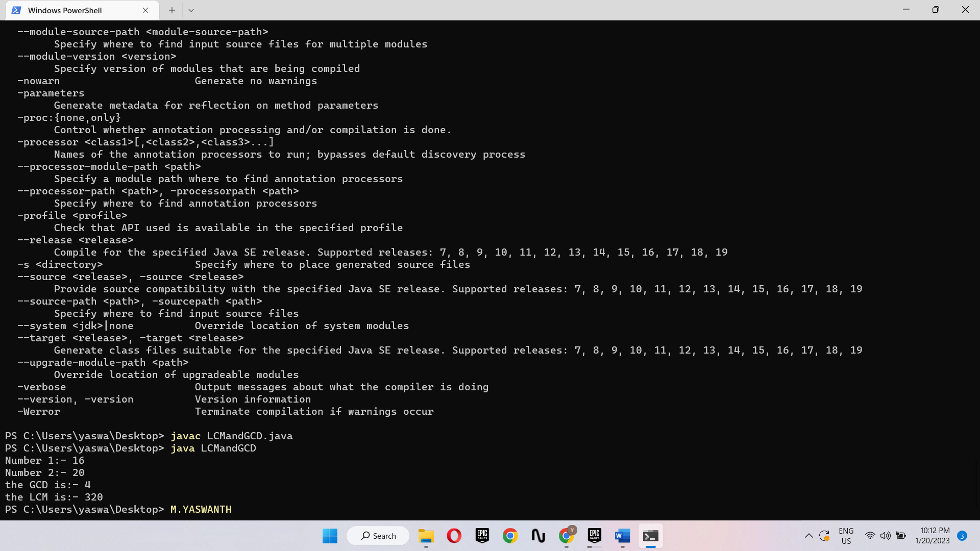Click the 'java LCMandGCD' command line
Screen dimensions: 980x551
coord(131,448)
